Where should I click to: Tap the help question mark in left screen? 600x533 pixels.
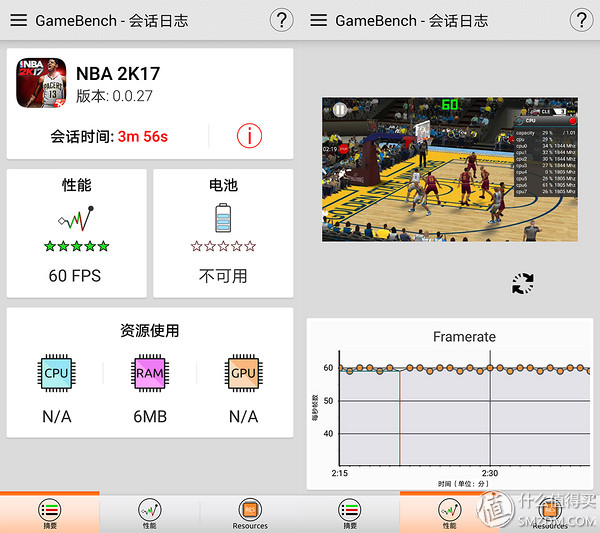tap(282, 20)
